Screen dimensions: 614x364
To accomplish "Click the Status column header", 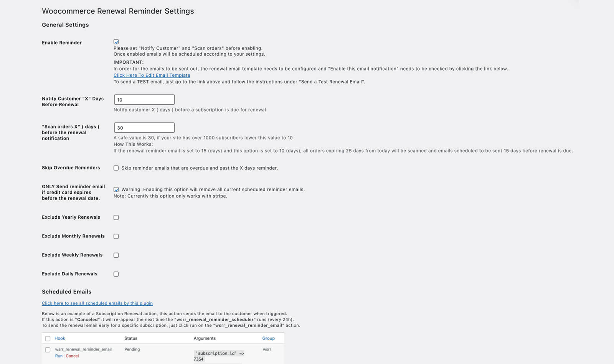I will click(131, 338).
